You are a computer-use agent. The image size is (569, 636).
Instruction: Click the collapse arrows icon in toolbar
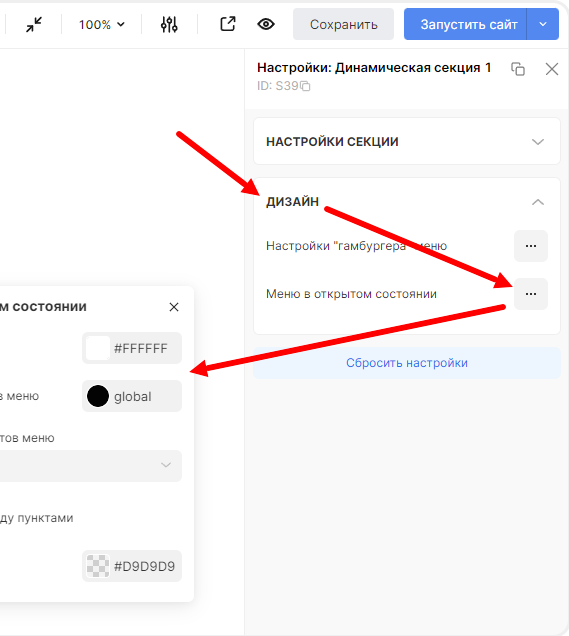(x=34, y=24)
